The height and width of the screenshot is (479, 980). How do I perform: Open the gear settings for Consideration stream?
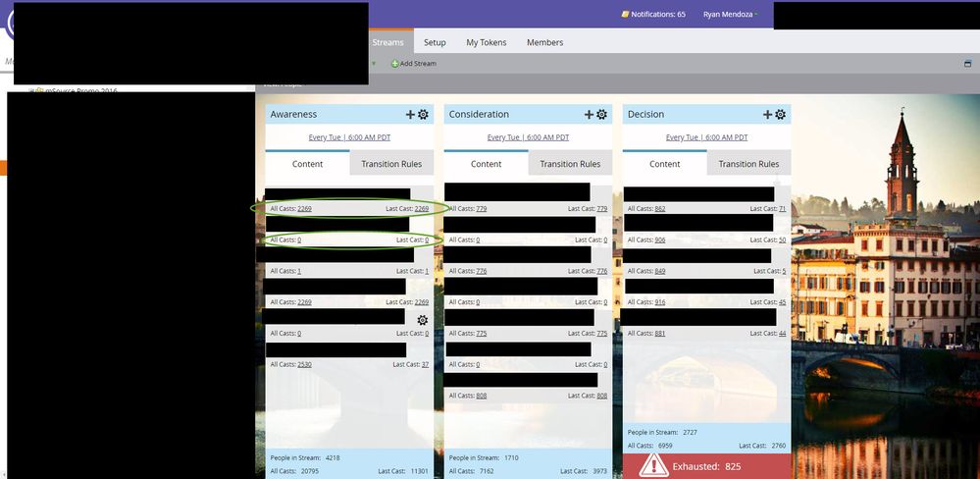tap(602, 115)
